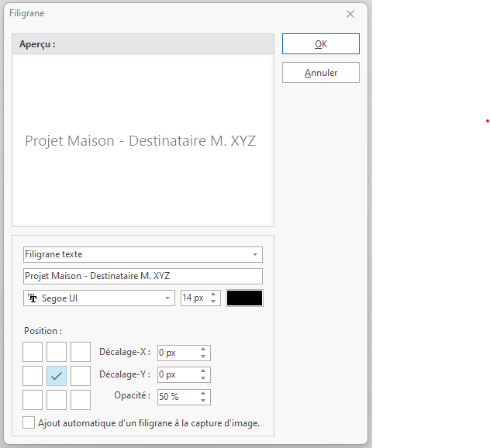Select the bottom-center position box
The image size is (490, 448).
tap(57, 400)
